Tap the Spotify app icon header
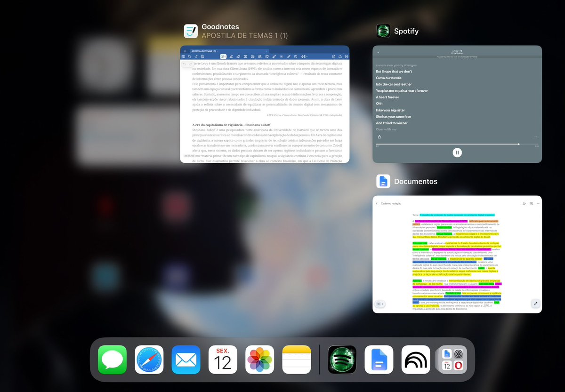This screenshot has height=392, width=565. tap(383, 31)
